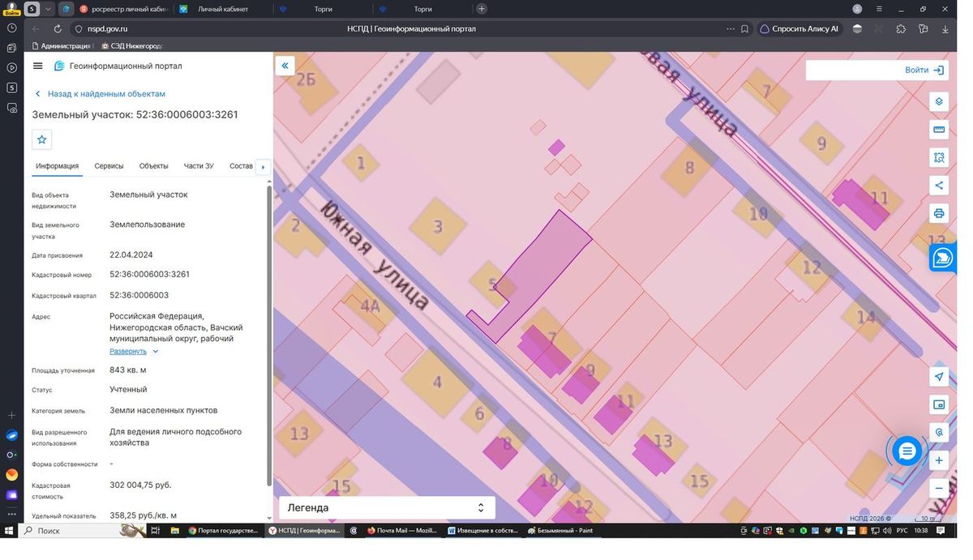Open browser history clock in sidebar
Image resolution: width=973 pixels, height=560 pixels.
tap(11, 28)
